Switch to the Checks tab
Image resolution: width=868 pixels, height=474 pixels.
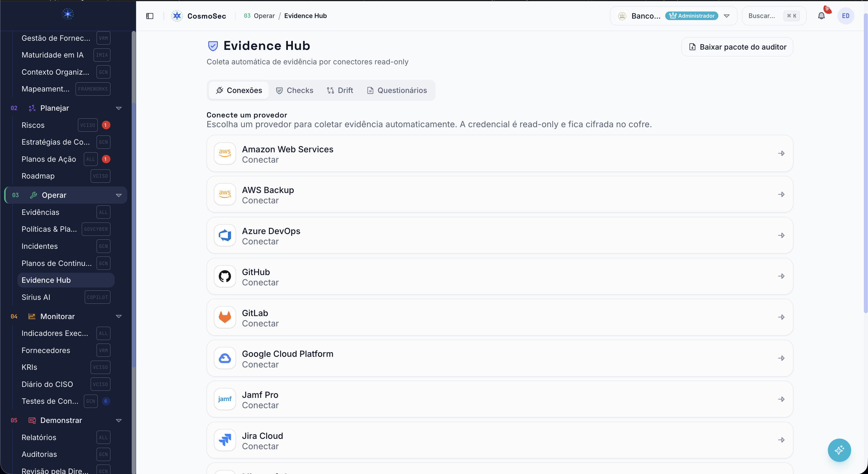pyautogui.click(x=295, y=90)
